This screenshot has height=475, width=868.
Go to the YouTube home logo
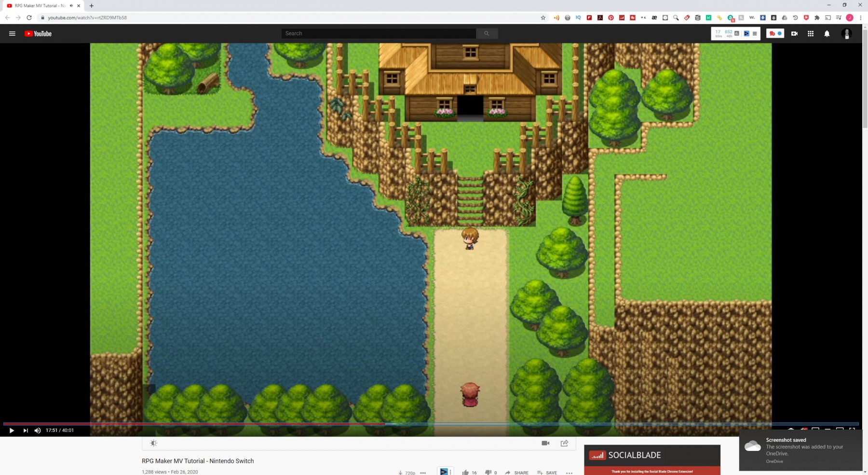38,33
